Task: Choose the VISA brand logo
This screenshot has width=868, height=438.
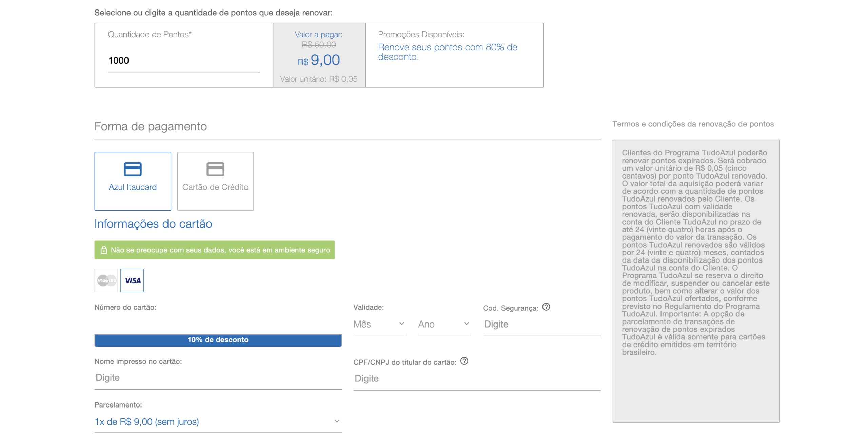Action: (x=132, y=280)
